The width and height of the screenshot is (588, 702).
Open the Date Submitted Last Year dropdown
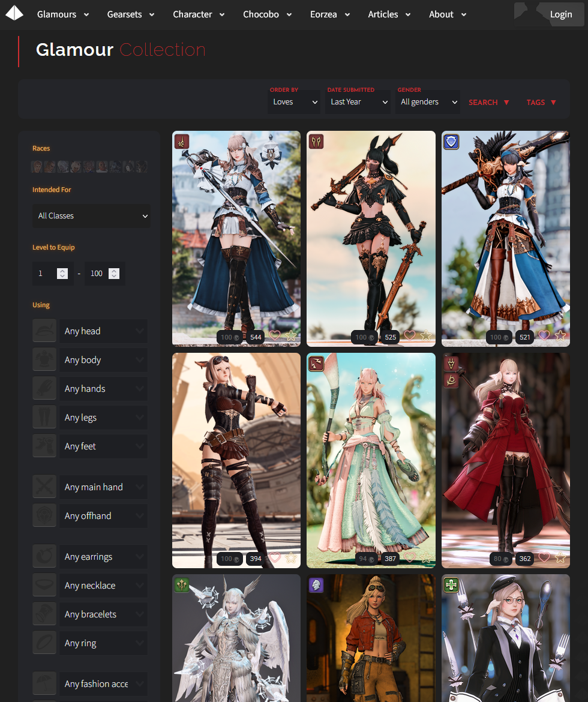coord(358,102)
